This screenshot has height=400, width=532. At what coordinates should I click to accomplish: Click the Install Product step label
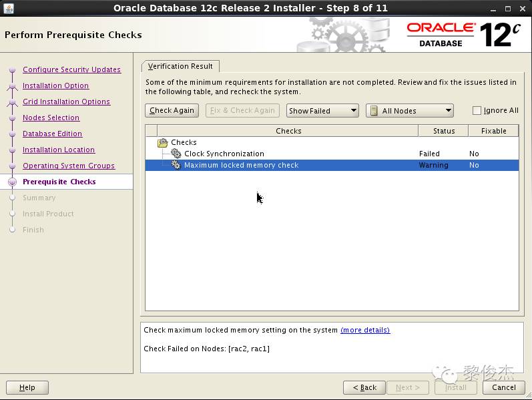[48, 214]
